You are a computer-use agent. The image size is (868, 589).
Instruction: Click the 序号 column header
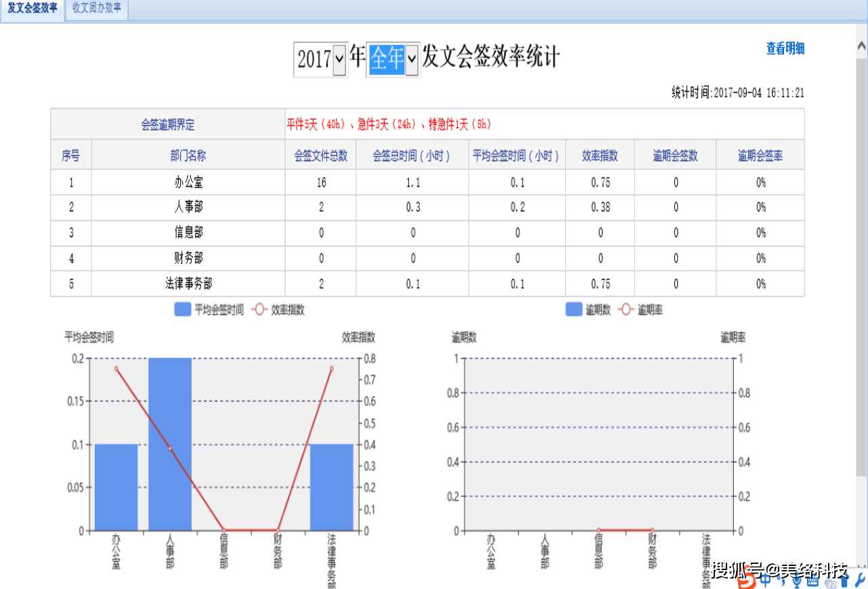point(71,156)
